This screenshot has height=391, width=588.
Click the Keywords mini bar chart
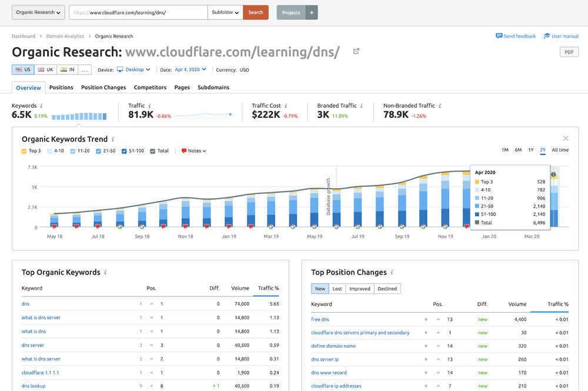pos(79,116)
